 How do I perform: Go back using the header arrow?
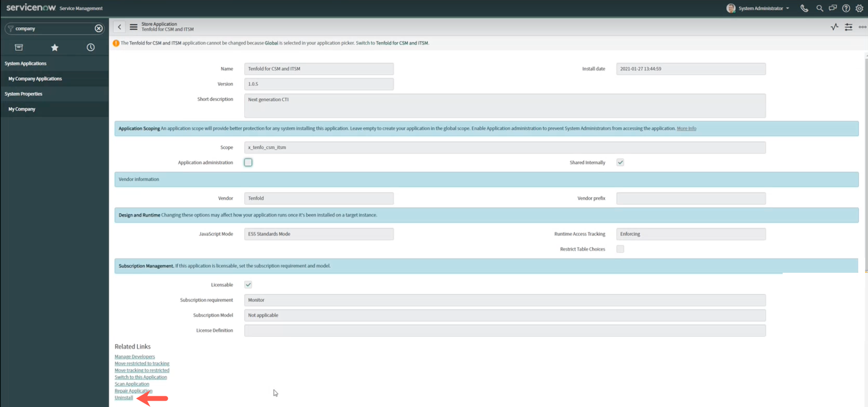[119, 27]
